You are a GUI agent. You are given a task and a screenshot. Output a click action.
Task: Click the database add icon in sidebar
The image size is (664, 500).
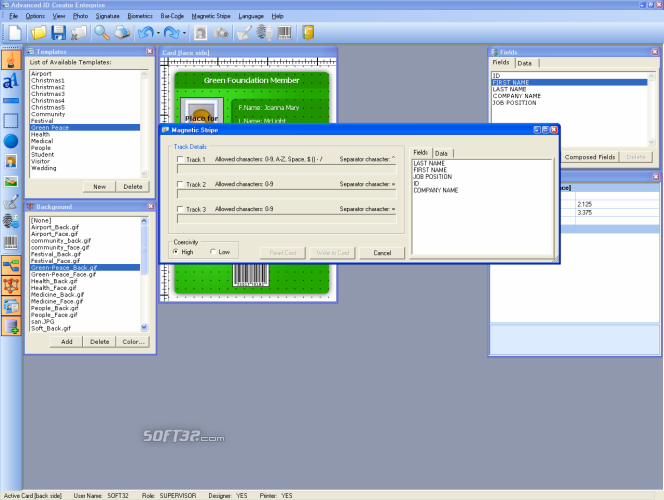(11, 326)
